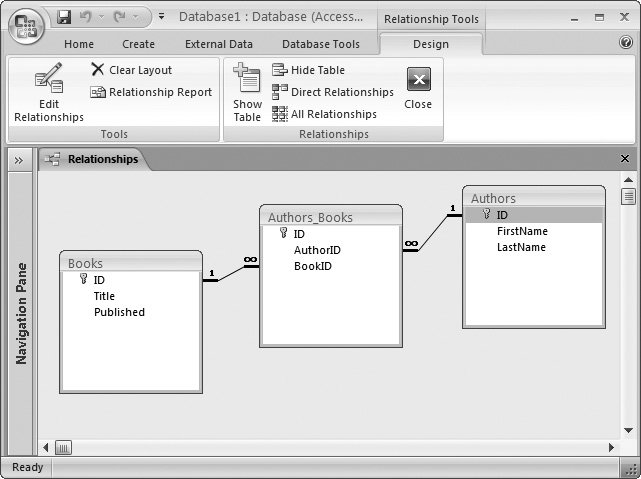Switch to the Home ribbon tab

pyautogui.click(x=79, y=44)
